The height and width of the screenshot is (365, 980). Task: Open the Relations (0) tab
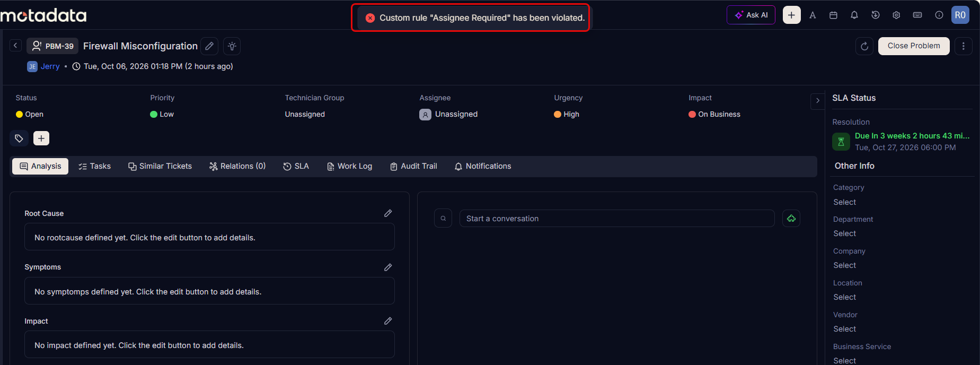coord(237,166)
